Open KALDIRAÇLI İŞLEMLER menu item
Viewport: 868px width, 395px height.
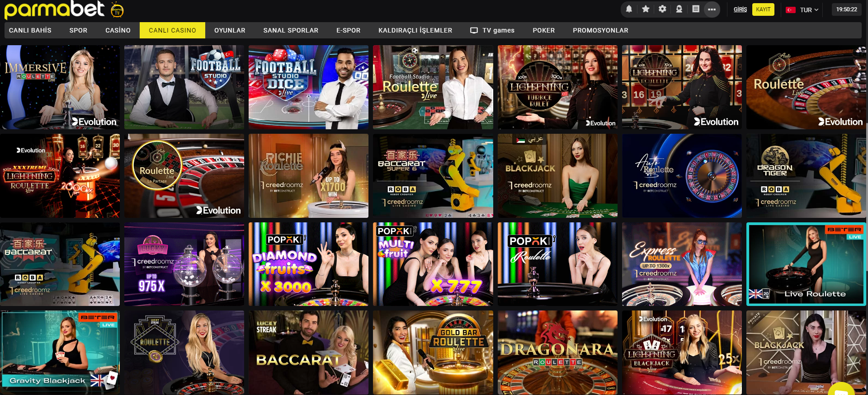pos(415,30)
